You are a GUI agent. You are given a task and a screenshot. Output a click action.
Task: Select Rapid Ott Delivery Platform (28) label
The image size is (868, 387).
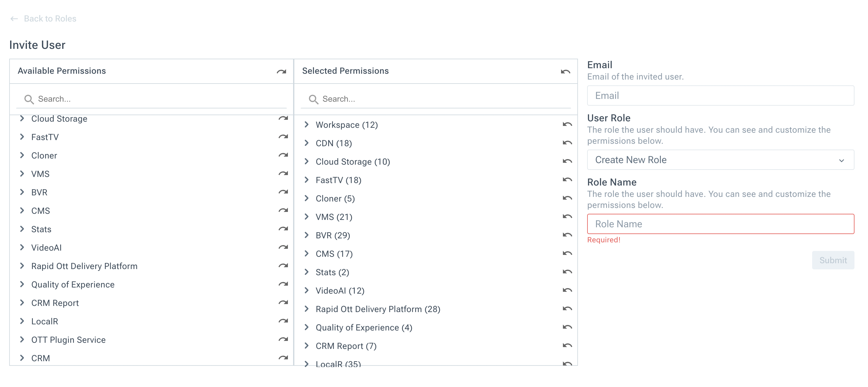pyautogui.click(x=378, y=309)
